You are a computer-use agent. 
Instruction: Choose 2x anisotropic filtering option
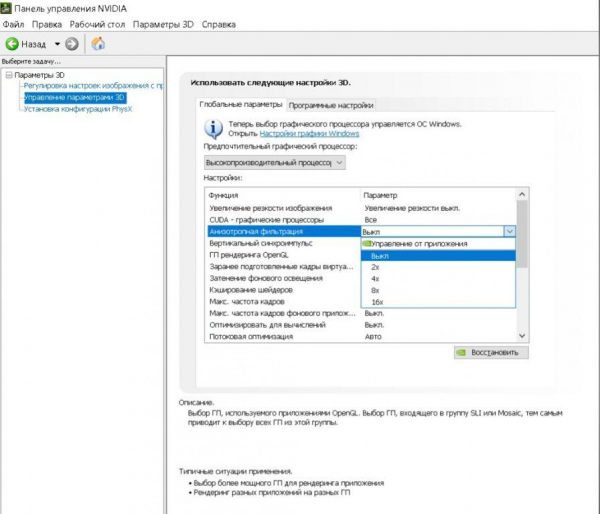click(438, 267)
